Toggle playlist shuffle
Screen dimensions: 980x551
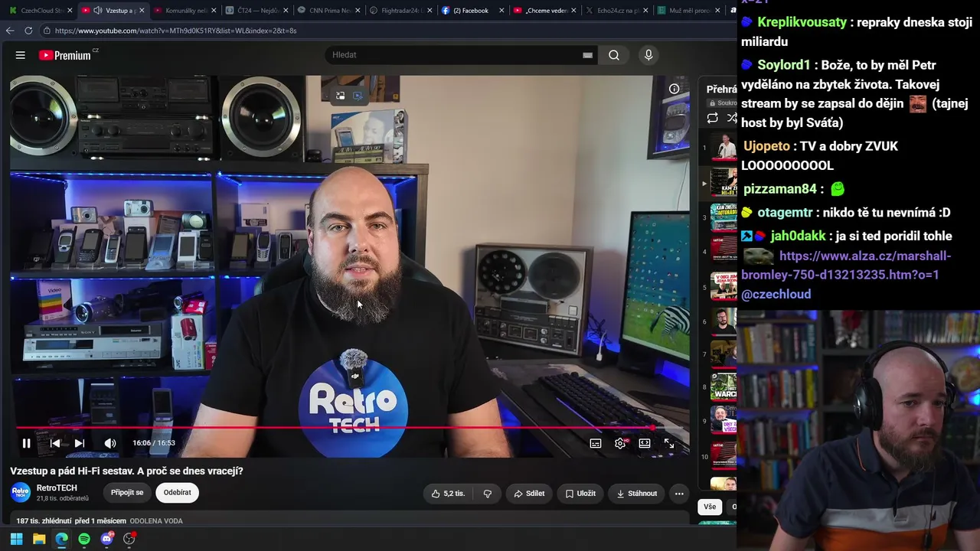point(731,118)
